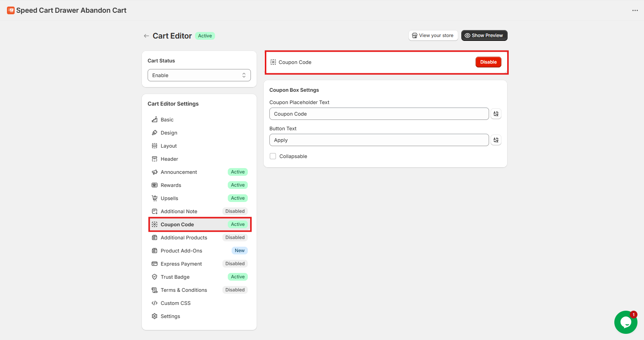
Task: Click the three-dot menu at top right
Action: [635, 10]
